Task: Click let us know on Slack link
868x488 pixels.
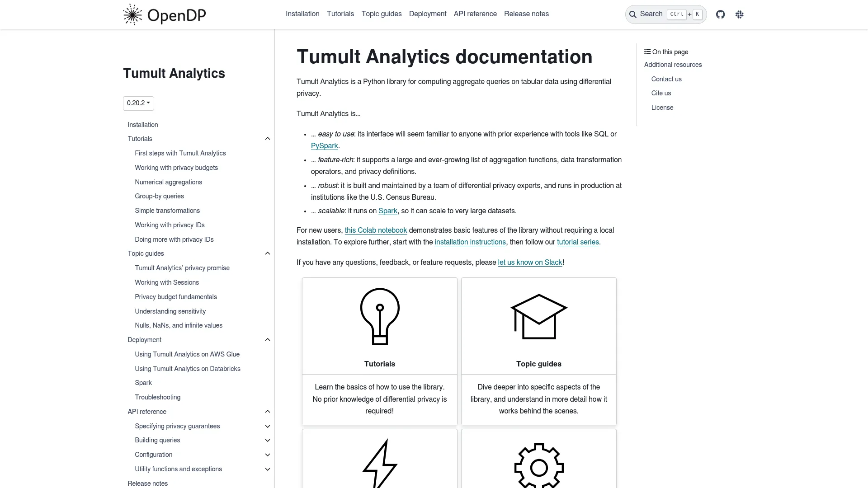Action: [530, 263]
